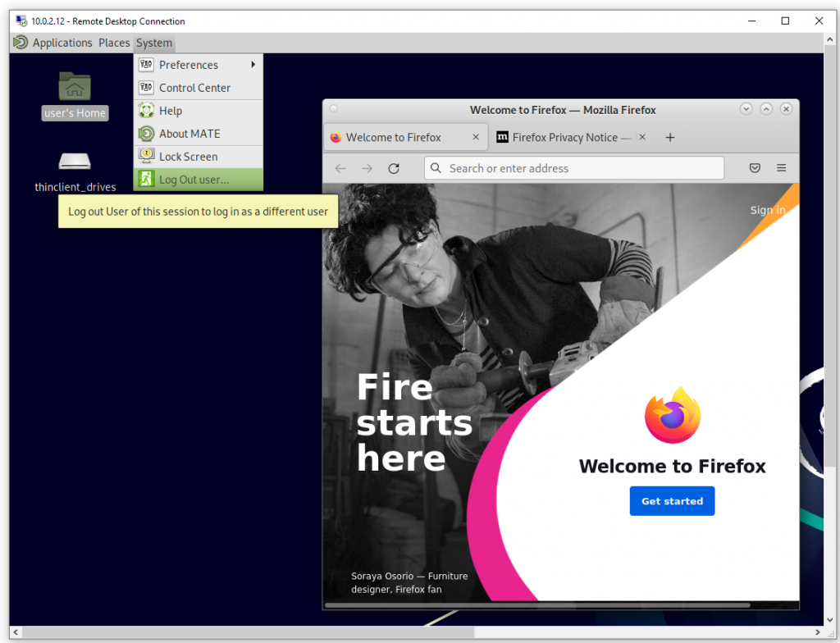
Task: Click the Mozilla favicon on Privacy Notice tab
Action: [502, 137]
